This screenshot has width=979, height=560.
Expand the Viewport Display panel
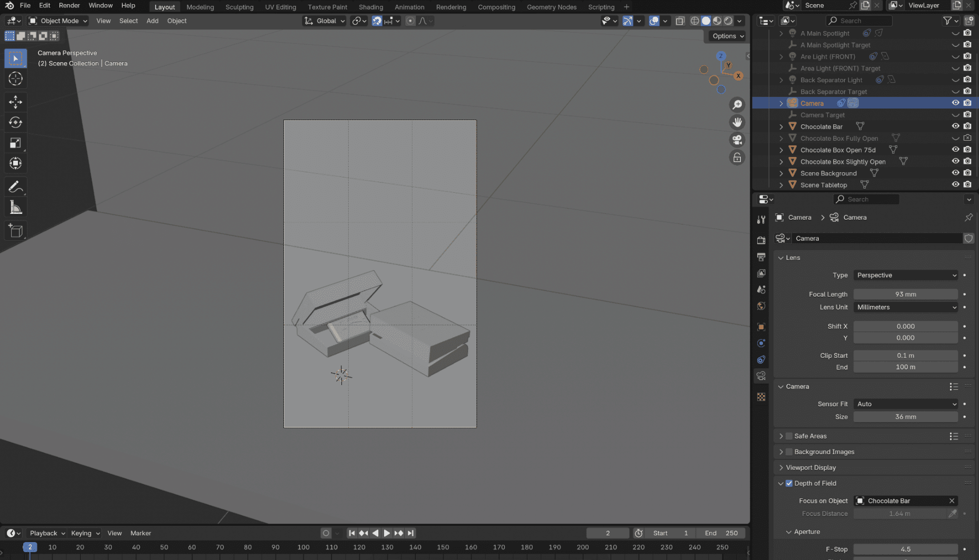[810, 467]
